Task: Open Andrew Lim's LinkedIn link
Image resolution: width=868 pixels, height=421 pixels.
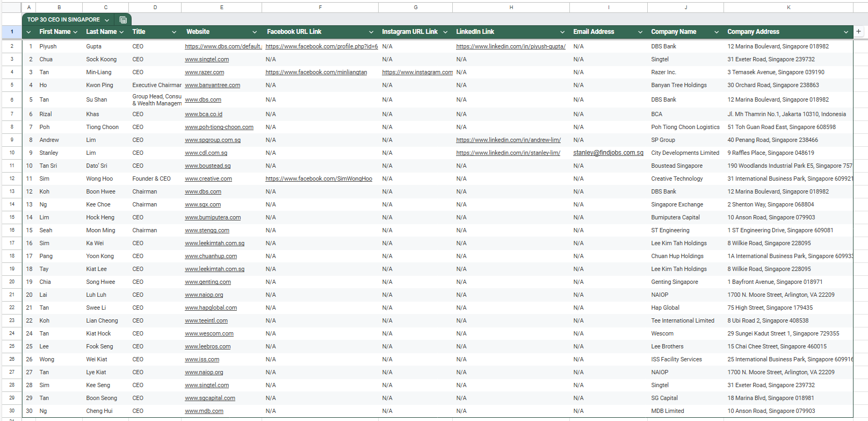Action: coord(509,140)
